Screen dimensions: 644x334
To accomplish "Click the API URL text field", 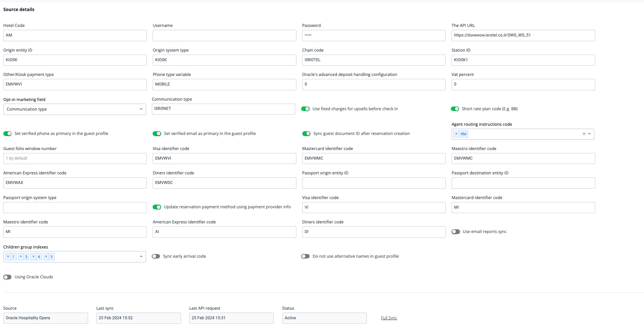I will [x=523, y=36].
